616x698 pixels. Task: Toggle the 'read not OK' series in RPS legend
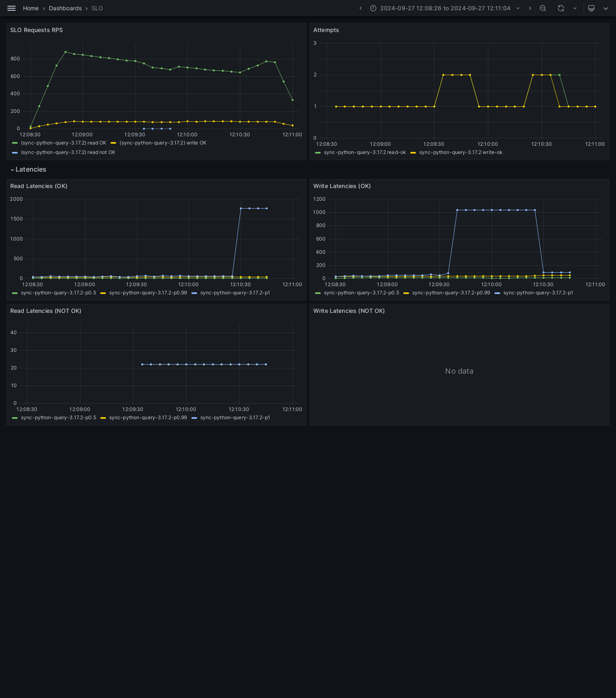68,152
